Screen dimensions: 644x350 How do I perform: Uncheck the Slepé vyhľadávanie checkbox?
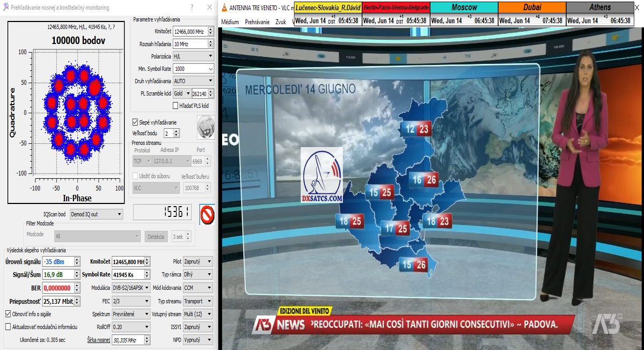coord(135,122)
